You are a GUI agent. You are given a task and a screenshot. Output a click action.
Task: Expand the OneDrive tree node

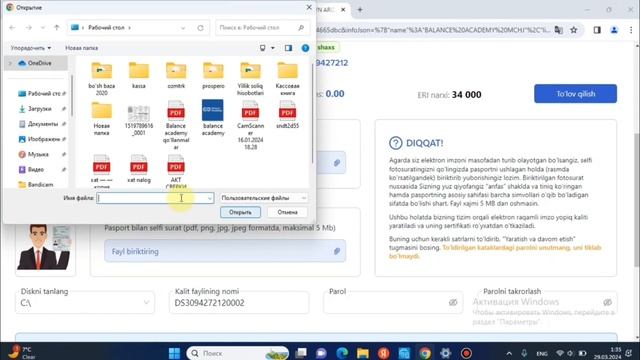click(x=10, y=63)
